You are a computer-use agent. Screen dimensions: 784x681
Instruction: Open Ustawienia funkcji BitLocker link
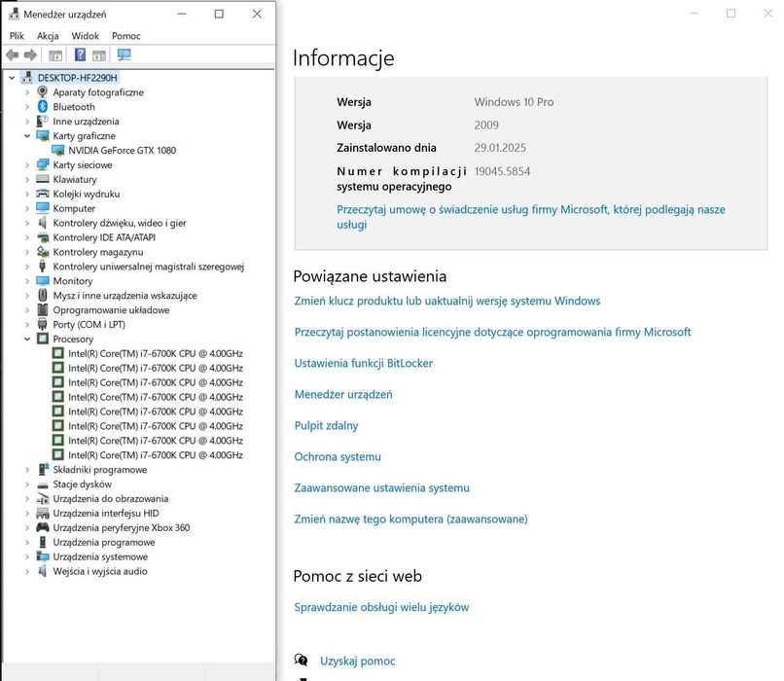364,363
